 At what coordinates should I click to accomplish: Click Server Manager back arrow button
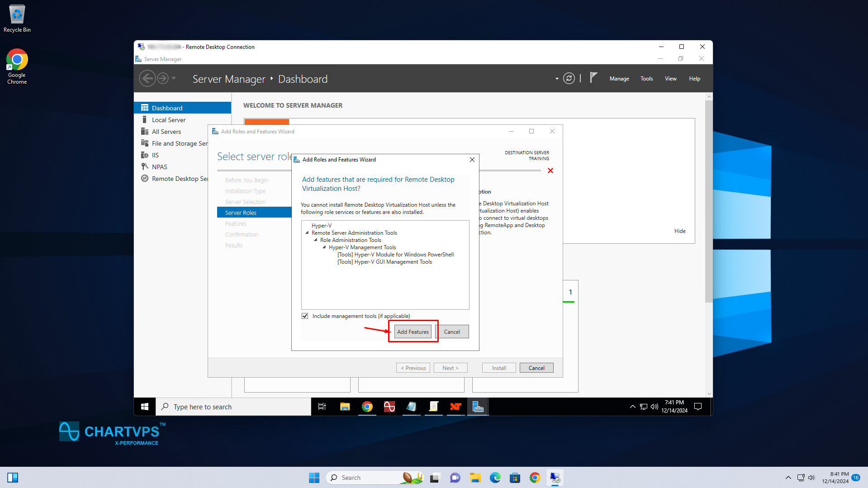tap(147, 79)
